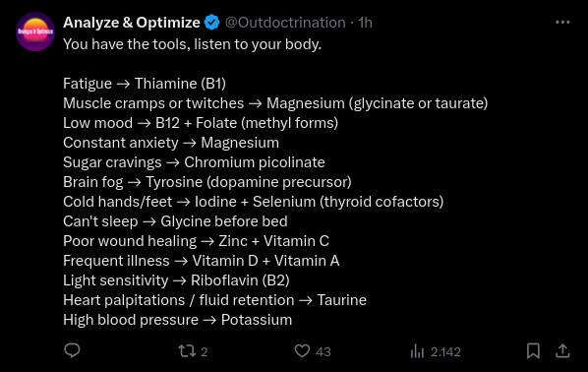
Task: Bookmark this post with the bookmark icon
Action: point(533,351)
